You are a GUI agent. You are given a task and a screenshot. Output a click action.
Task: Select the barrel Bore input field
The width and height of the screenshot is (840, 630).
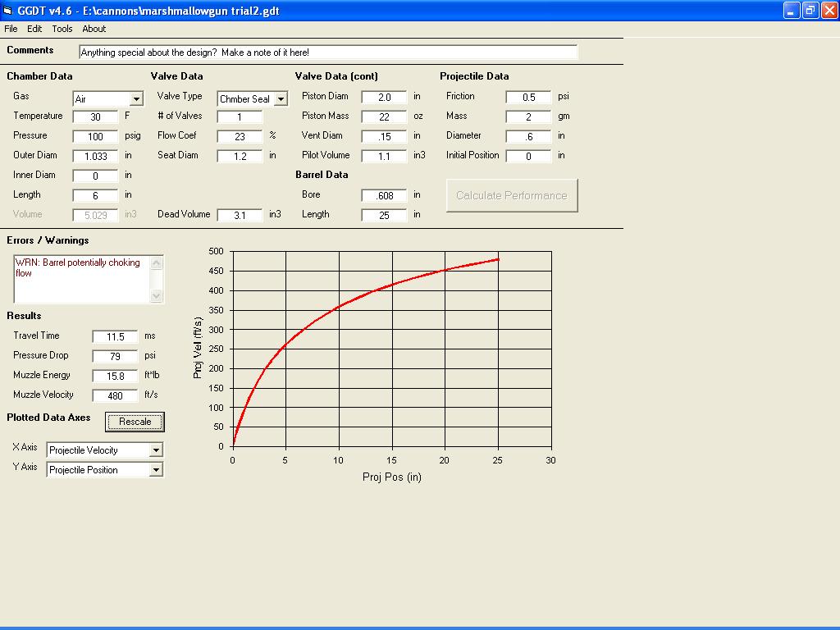click(384, 195)
